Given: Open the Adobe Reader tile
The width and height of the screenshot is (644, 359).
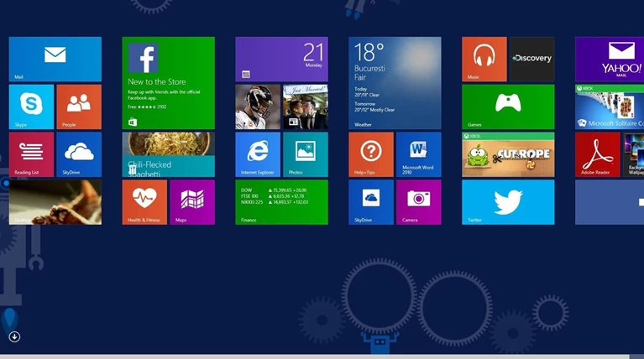Looking at the screenshot, I should 598,154.
